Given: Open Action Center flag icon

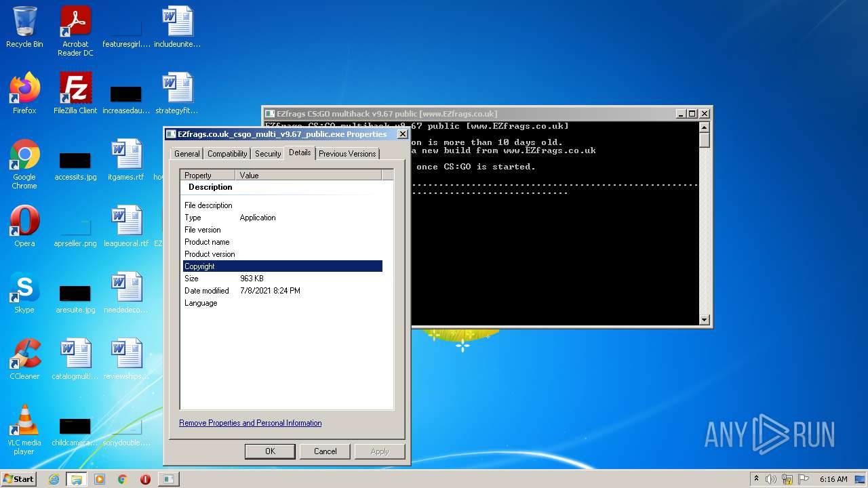Looking at the screenshot, I should (x=803, y=479).
